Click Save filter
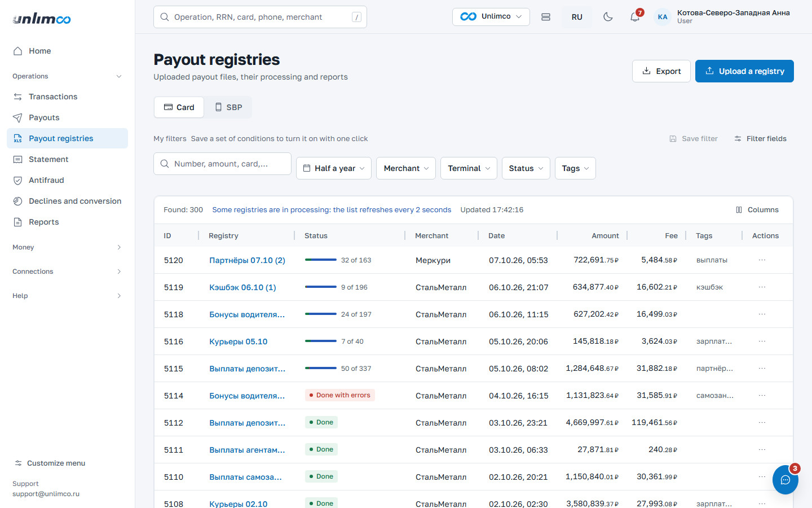The height and width of the screenshot is (508, 812). [x=694, y=139]
